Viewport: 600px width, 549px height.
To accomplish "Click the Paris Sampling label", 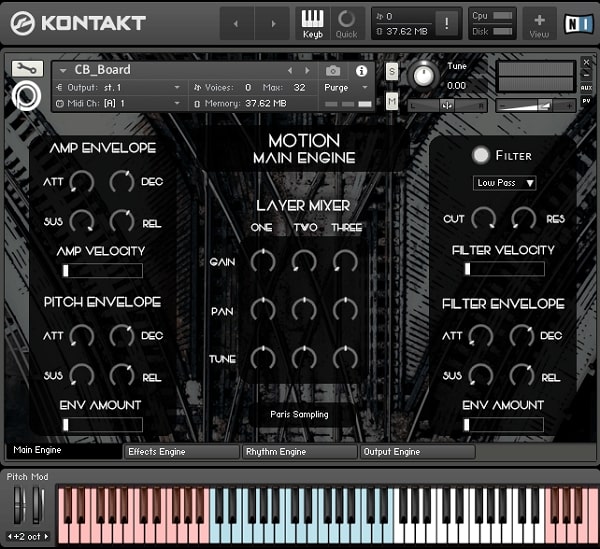I will coord(299,414).
